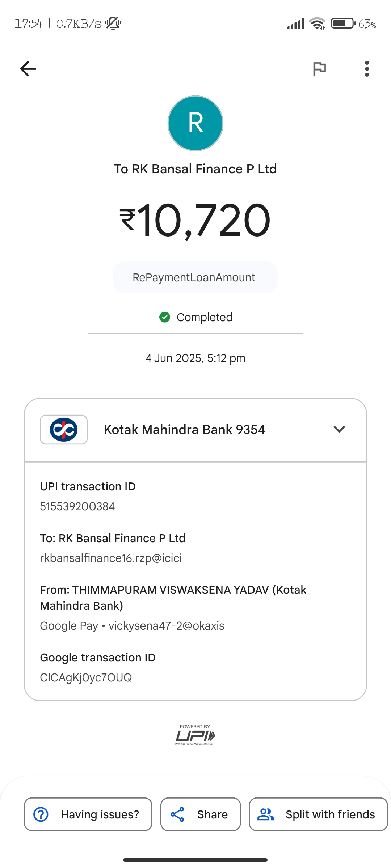Viewport: 391px width, 868px height.
Task: Select Kotak Mahindra Bank 9354 row
Action: pyautogui.click(x=184, y=430)
